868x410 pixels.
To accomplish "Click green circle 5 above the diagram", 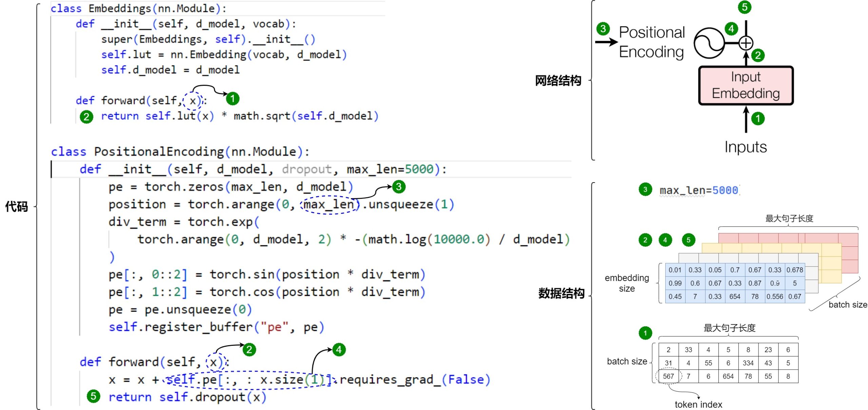I will pyautogui.click(x=745, y=7).
